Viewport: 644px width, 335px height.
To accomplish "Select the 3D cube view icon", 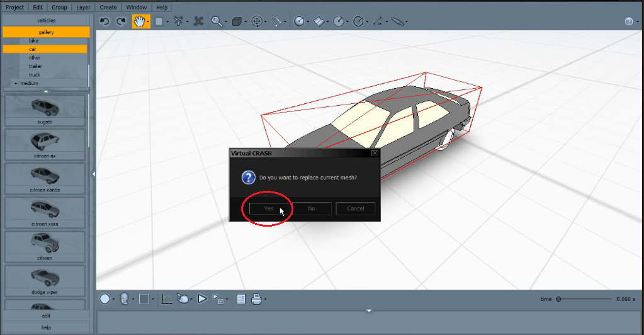I will [x=237, y=21].
